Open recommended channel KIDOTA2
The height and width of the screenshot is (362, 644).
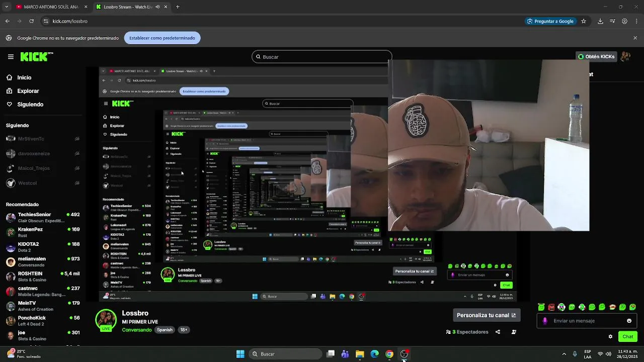click(x=43, y=247)
